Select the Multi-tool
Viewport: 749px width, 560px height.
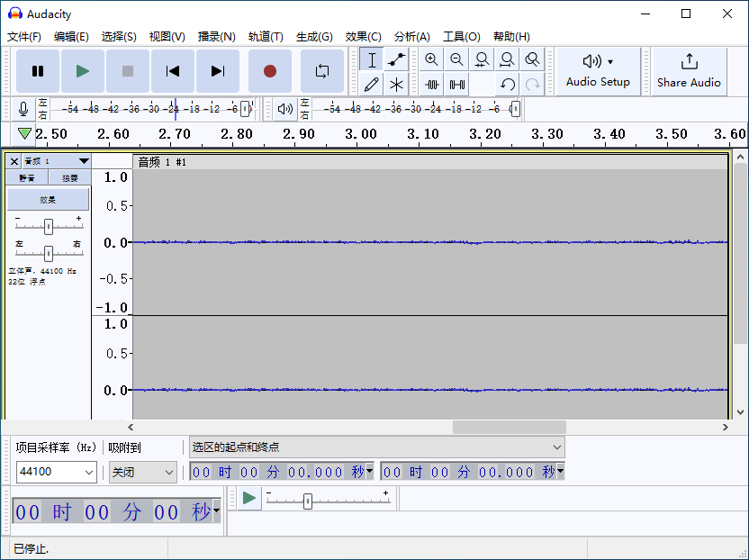(396, 85)
